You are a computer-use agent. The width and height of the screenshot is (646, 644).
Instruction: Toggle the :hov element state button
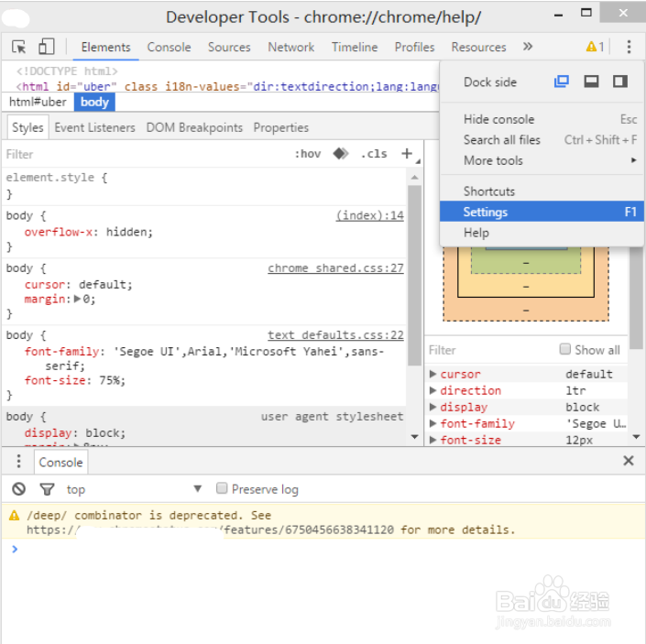click(x=307, y=154)
